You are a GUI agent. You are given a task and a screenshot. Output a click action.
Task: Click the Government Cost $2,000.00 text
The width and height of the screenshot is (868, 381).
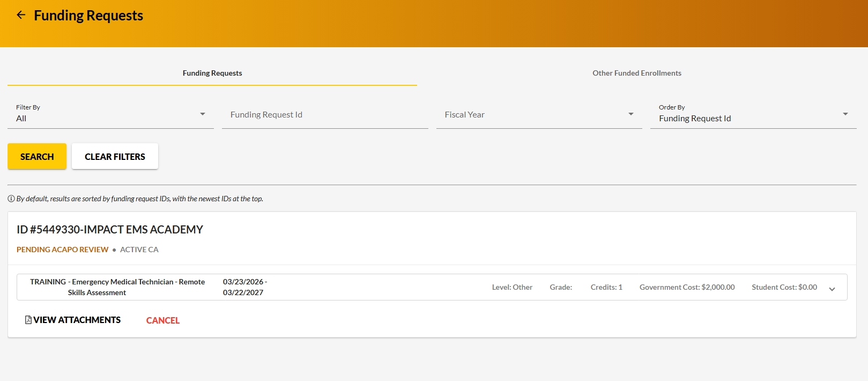tap(687, 287)
